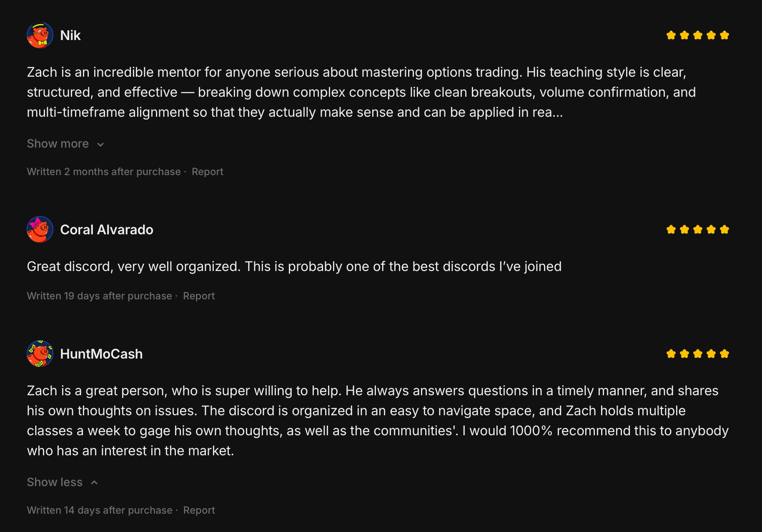Click the last star in HuntMoCash's rating
Image resolution: width=762 pixels, height=532 pixels.
pos(724,354)
